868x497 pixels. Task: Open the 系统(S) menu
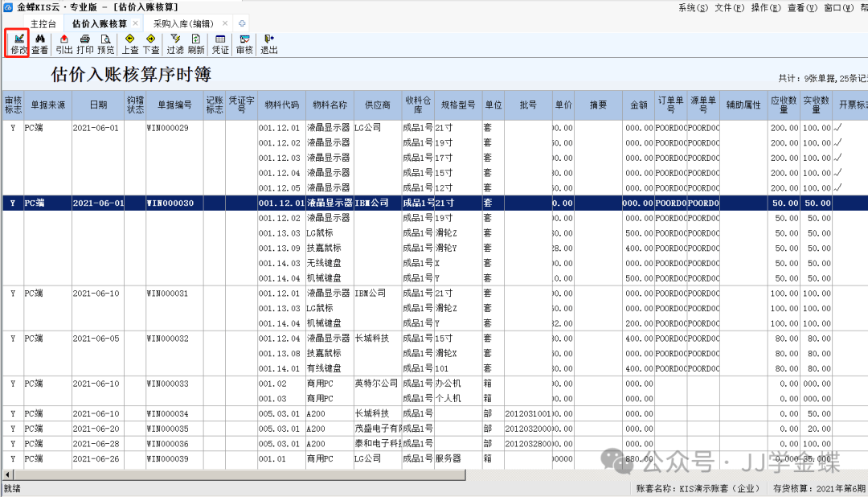(x=693, y=7)
